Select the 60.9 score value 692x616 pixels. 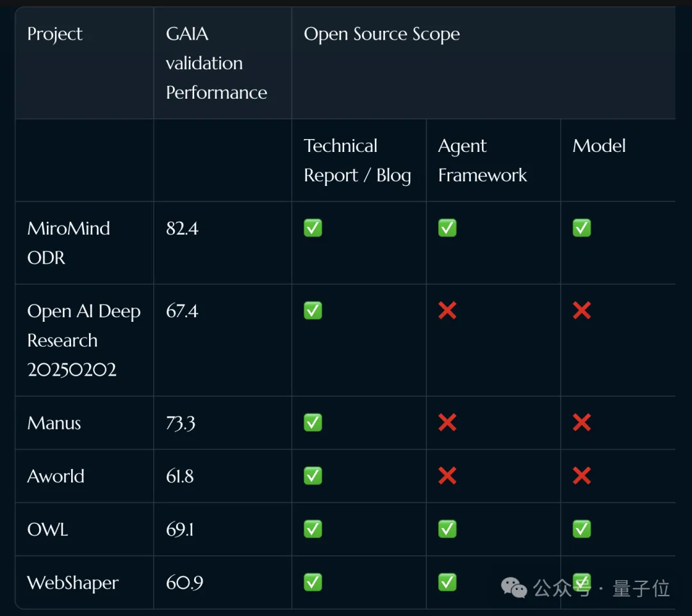point(185,583)
